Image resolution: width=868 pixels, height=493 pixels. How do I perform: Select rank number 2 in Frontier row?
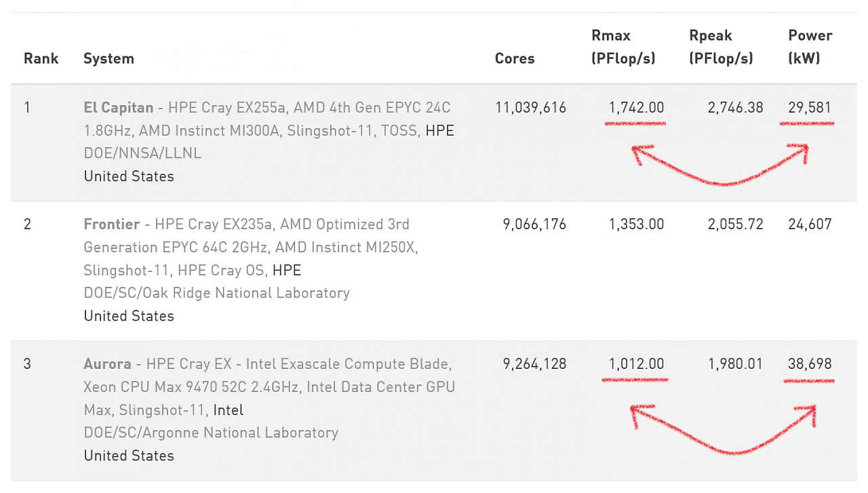[x=27, y=224]
